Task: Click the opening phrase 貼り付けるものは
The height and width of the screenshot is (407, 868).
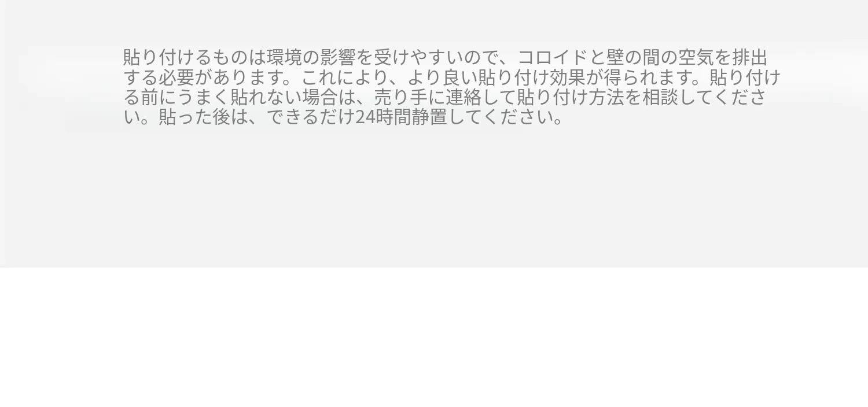Action: pyautogui.click(x=194, y=58)
